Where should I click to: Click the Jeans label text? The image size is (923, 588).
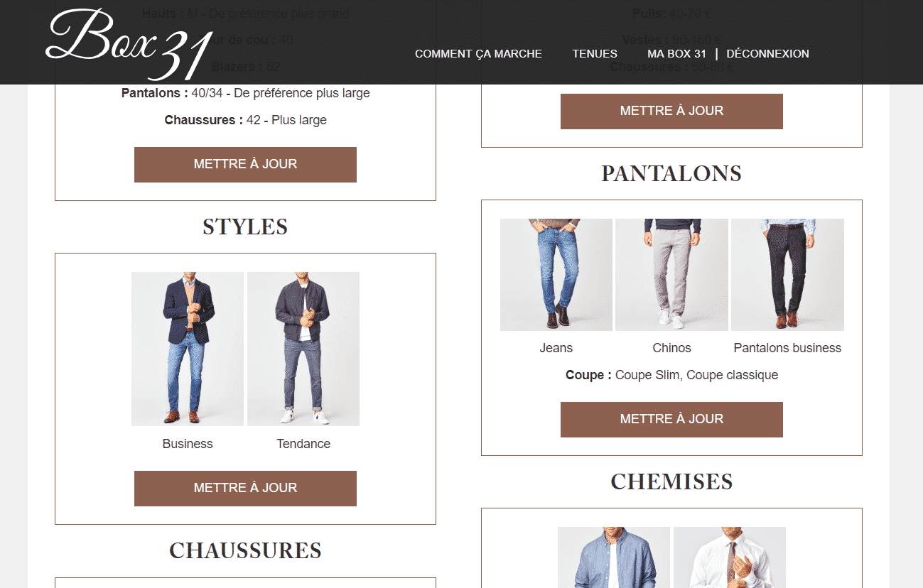click(x=556, y=348)
